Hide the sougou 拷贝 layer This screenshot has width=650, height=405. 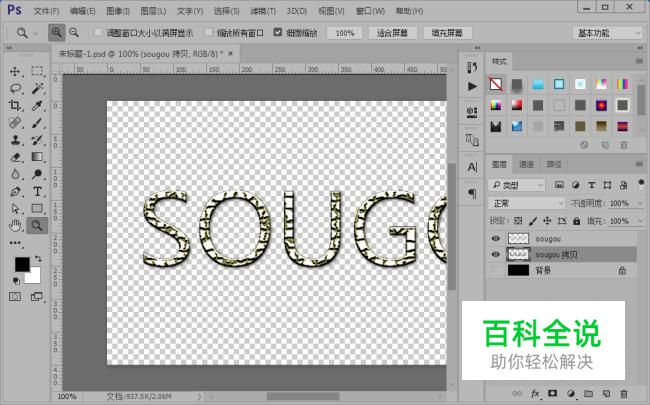pyautogui.click(x=495, y=254)
